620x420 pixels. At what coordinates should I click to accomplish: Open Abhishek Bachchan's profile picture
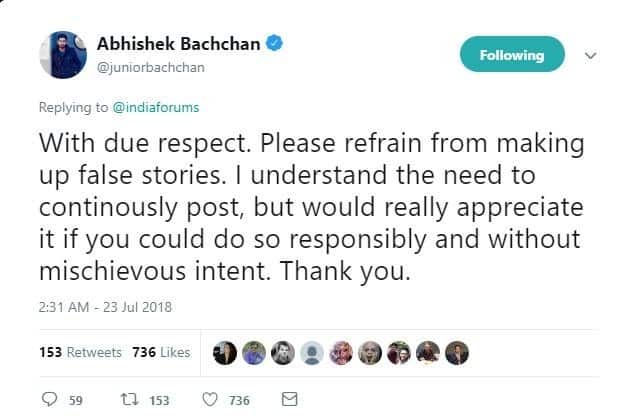62,54
